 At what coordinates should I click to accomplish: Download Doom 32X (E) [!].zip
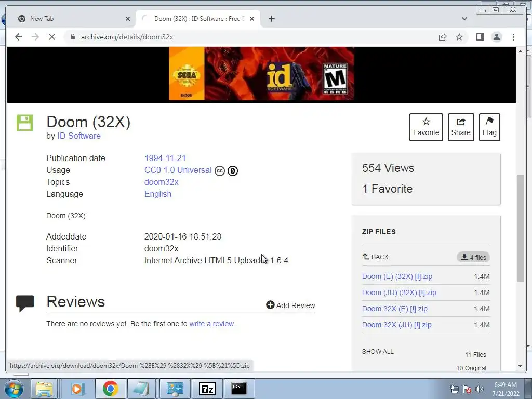395,309
